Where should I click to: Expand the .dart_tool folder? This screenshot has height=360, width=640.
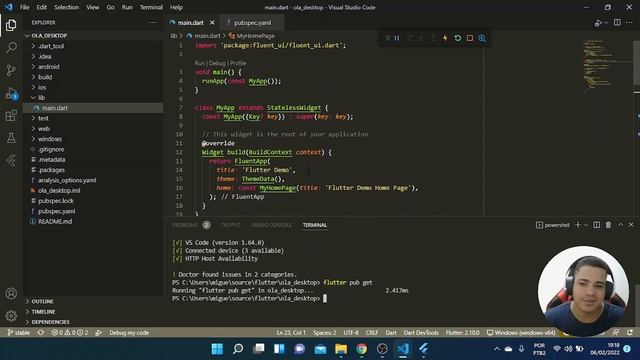click(x=51, y=46)
